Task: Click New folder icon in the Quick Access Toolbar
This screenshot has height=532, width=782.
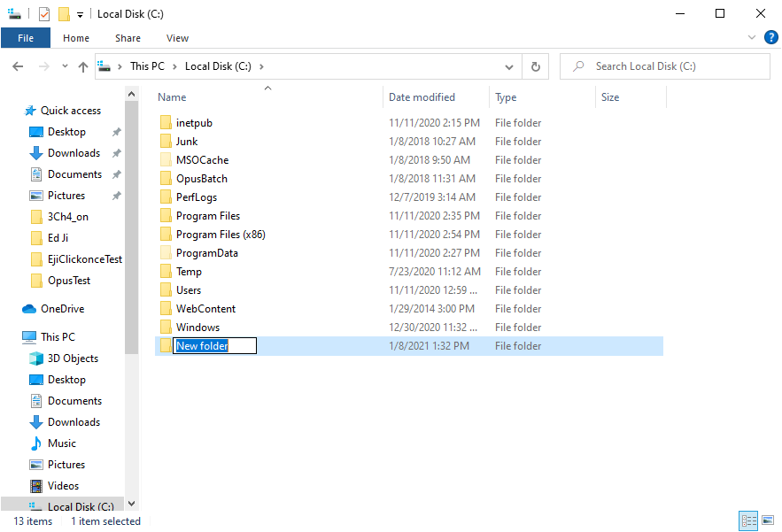Action: [x=64, y=14]
